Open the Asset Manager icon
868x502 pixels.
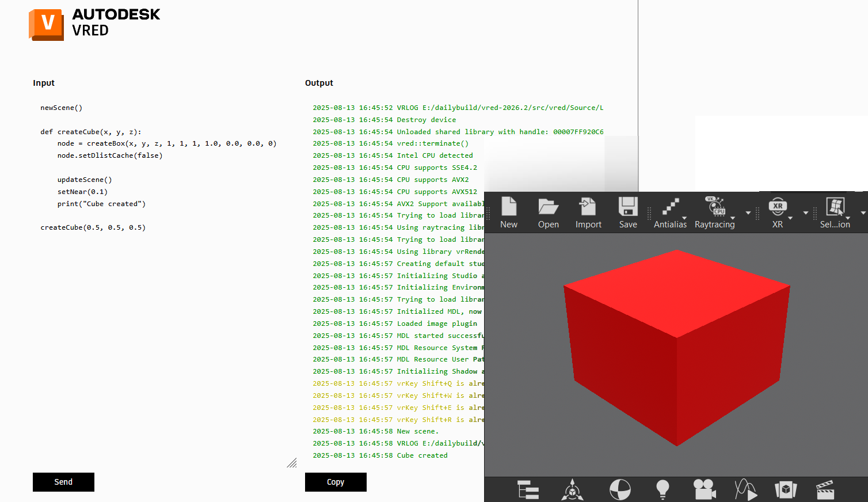click(786, 490)
